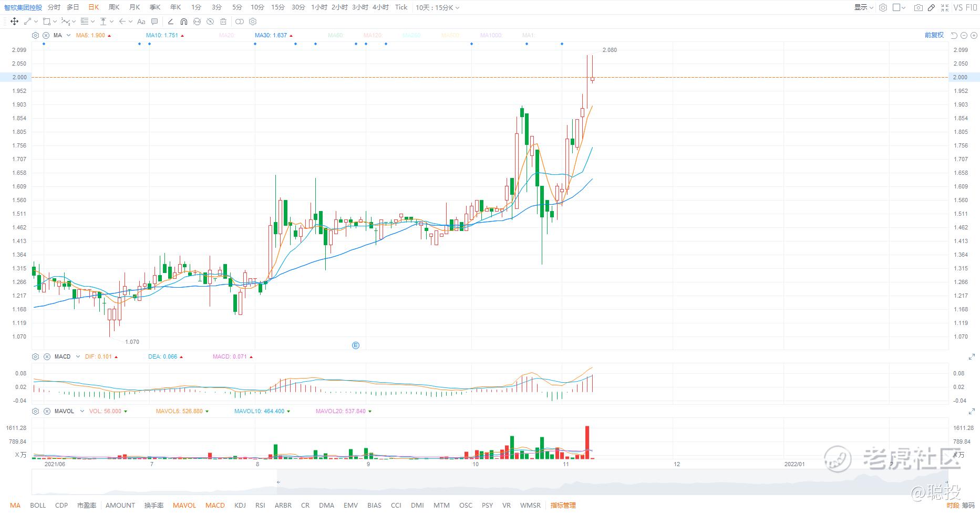Open drawing toolbar settings gear

point(253,22)
